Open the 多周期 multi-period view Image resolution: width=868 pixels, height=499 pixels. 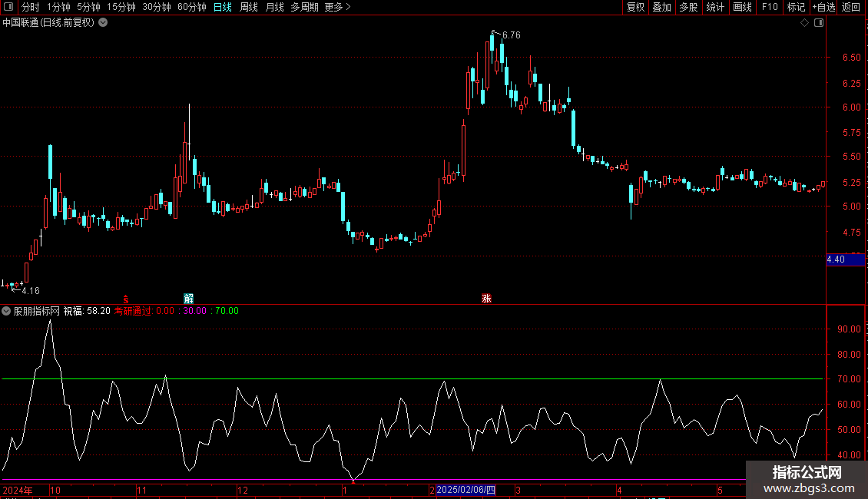[x=304, y=7]
